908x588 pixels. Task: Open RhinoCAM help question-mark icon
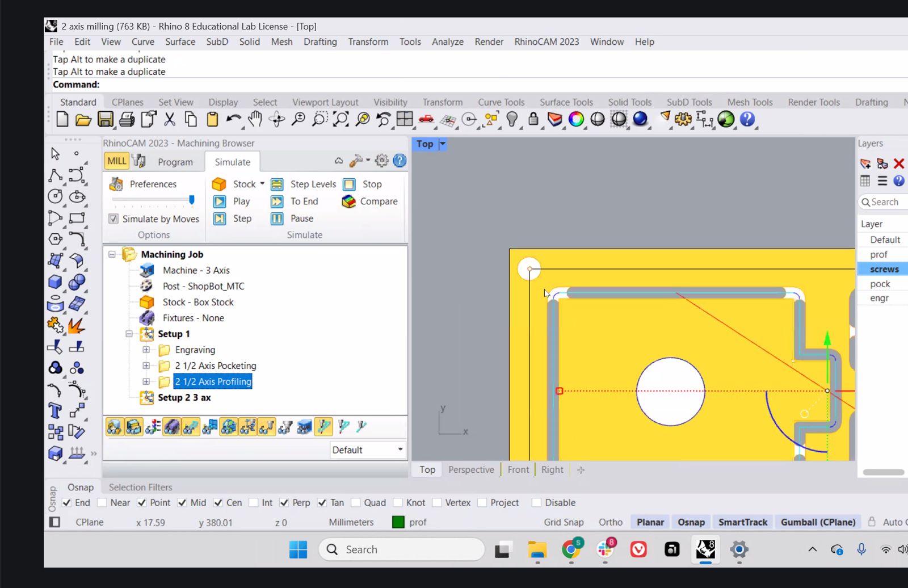pos(400,161)
